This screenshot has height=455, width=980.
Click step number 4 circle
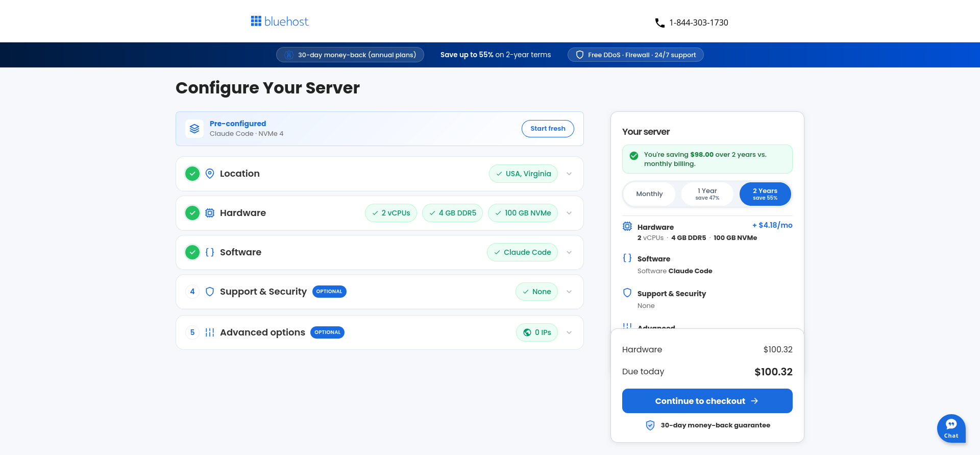(x=192, y=292)
